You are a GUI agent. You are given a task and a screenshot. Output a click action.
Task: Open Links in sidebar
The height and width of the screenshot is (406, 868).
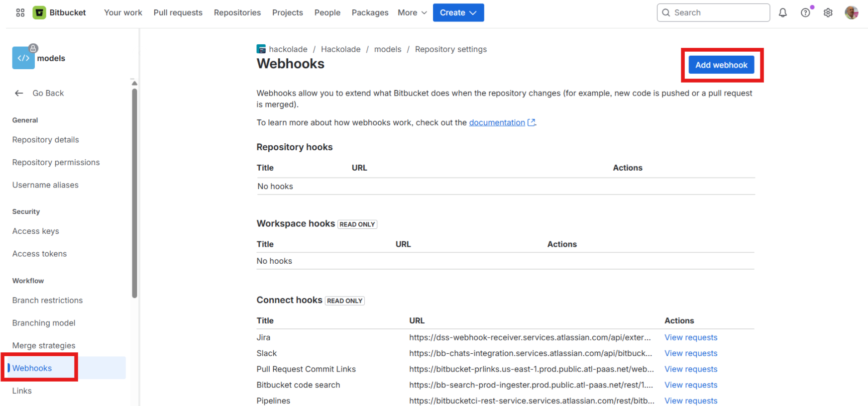(x=22, y=391)
